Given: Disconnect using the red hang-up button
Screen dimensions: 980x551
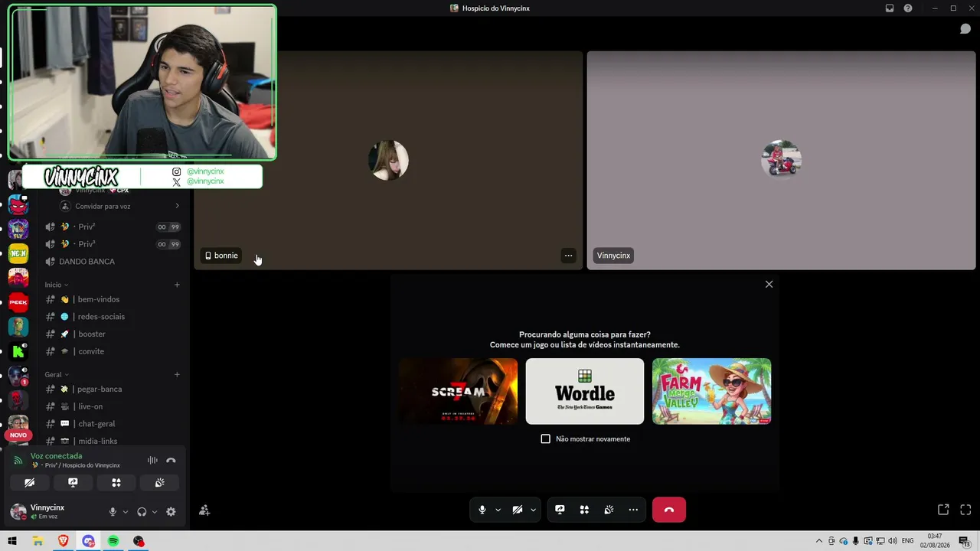Looking at the screenshot, I should (x=669, y=510).
